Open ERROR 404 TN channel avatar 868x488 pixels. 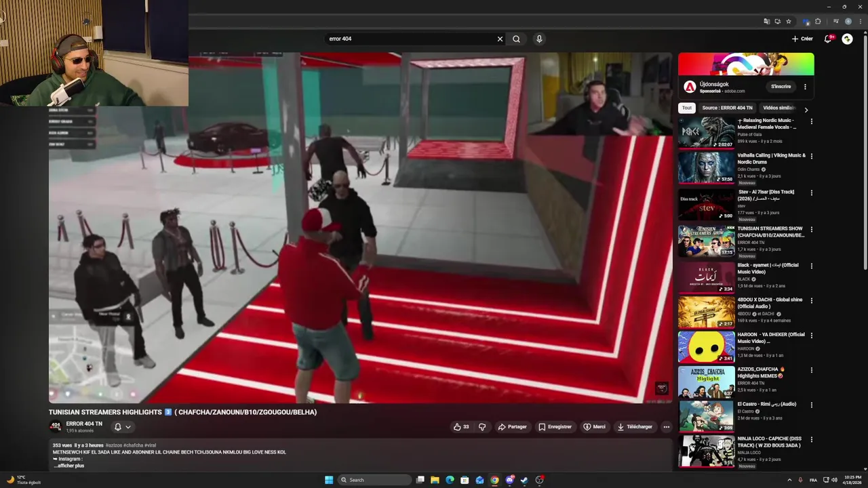click(x=55, y=426)
